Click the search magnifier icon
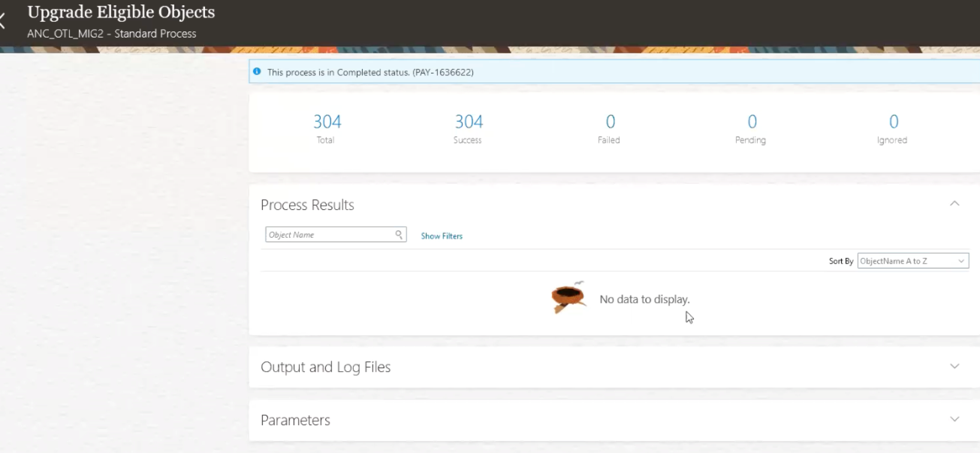Screen dimensions: 980x453 click(x=398, y=234)
